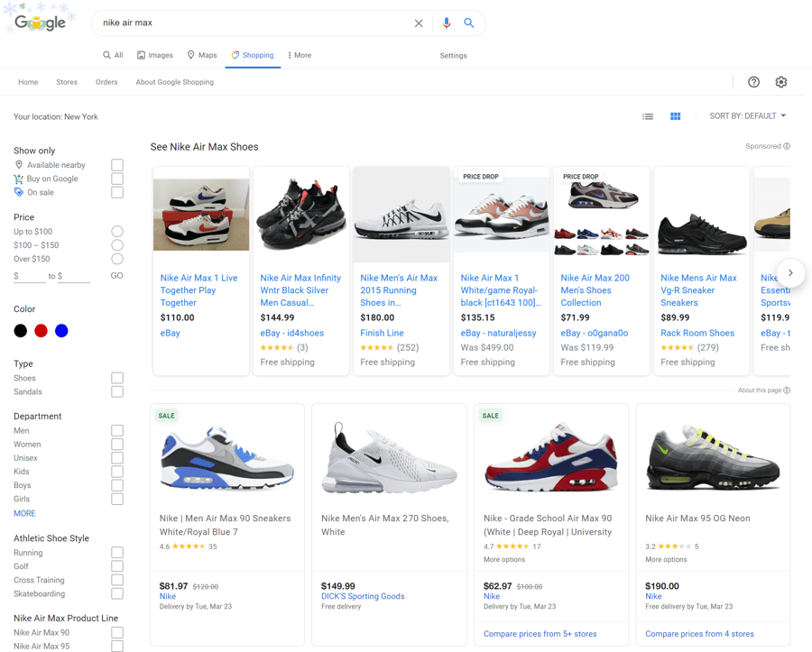Open the Orders page
This screenshot has width=812, height=652.
click(x=106, y=82)
